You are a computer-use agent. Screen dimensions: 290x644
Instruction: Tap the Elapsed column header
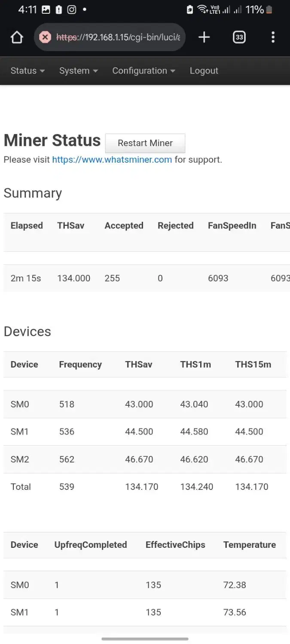pyautogui.click(x=27, y=226)
